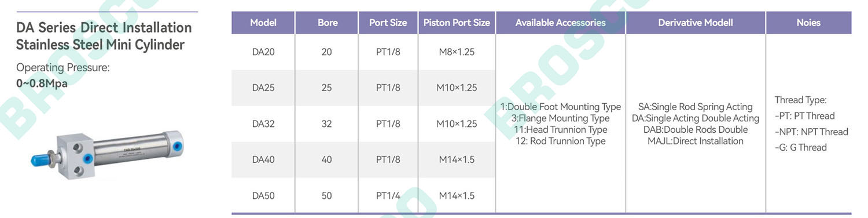Select the Bore column header
The height and width of the screenshot is (218, 868).
327,23
